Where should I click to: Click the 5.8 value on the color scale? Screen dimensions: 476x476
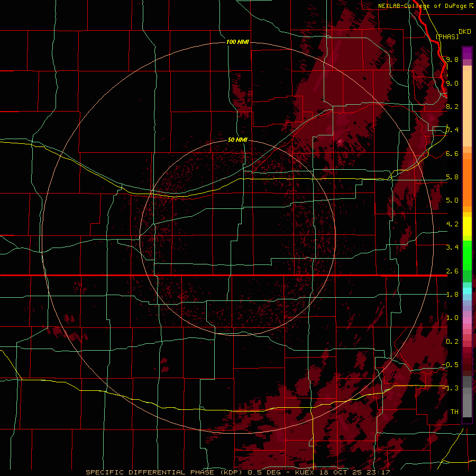pyautogui.click(x=452, y=177)
